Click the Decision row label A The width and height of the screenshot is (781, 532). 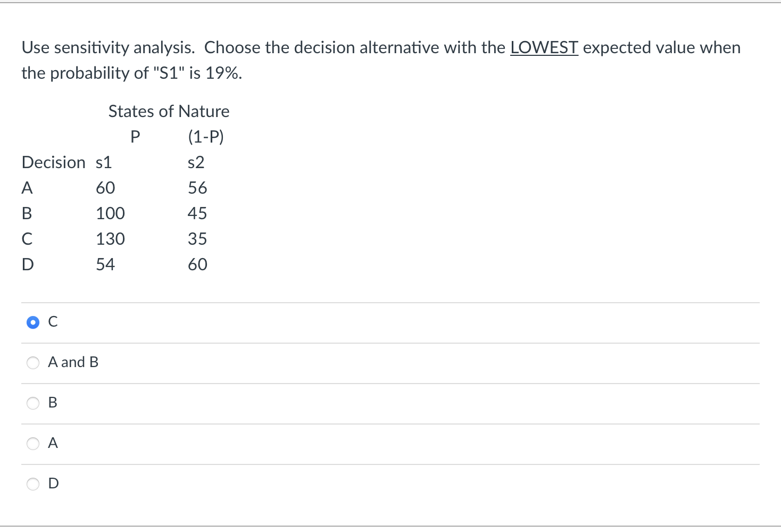(x=27, y=188)
